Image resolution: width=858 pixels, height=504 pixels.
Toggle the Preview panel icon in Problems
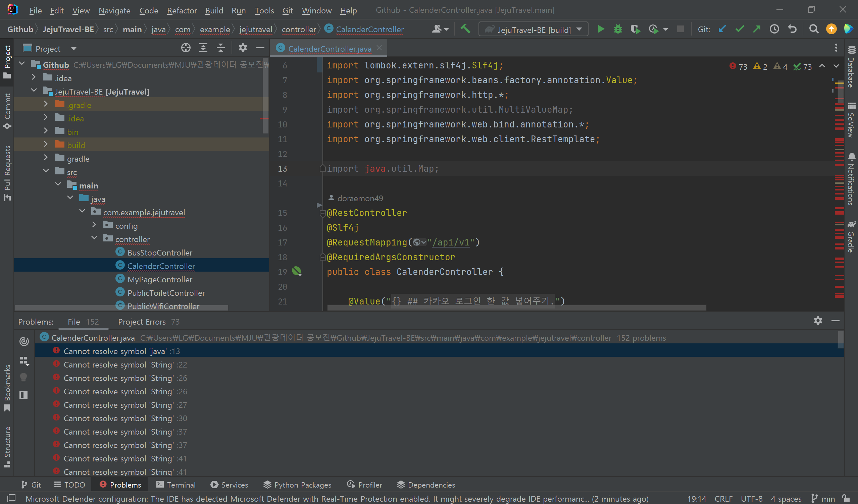[23, 395]
